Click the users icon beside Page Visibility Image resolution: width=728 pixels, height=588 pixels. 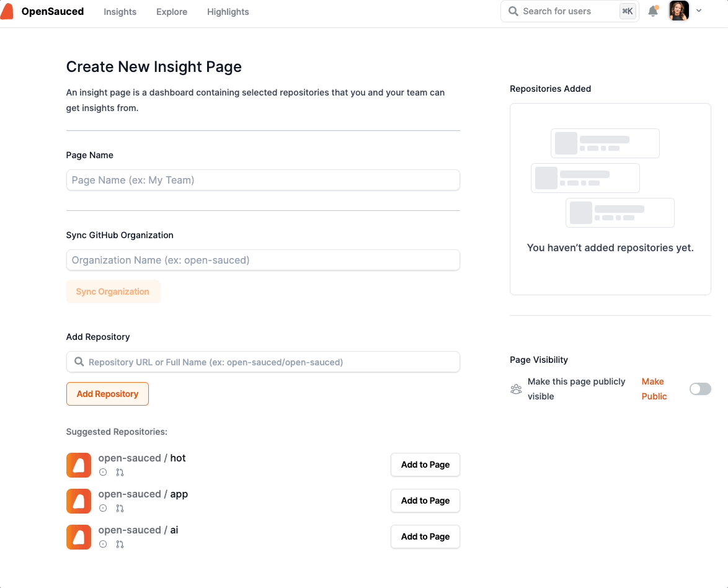pyautogui.click(x=516, y=389)
